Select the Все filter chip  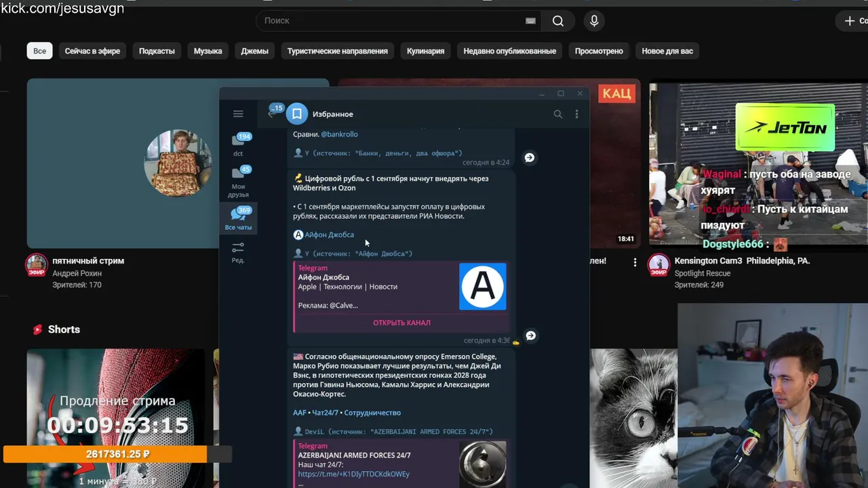click(x=40, y=51)
